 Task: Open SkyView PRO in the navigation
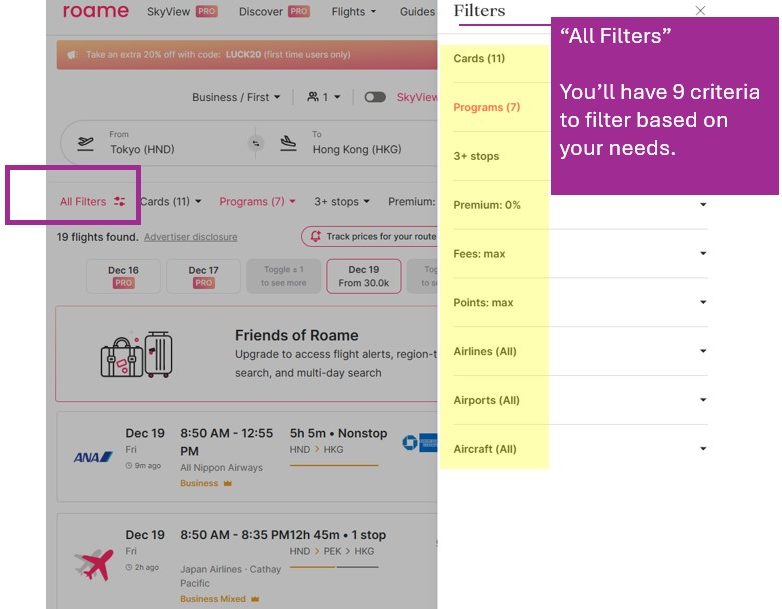[182, 11]
